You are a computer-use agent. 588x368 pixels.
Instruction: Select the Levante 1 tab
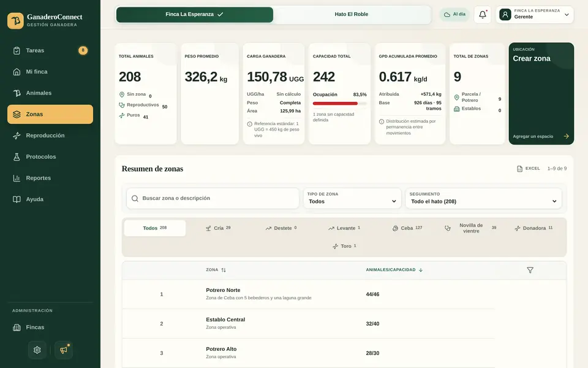(x=344, y=228)
